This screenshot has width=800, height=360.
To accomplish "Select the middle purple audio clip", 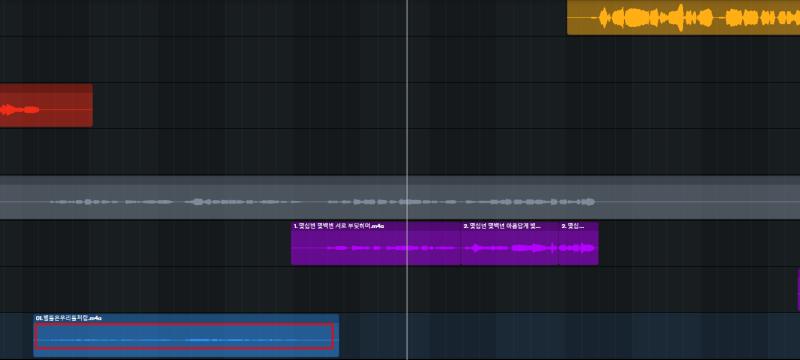I will coord(510,244).
